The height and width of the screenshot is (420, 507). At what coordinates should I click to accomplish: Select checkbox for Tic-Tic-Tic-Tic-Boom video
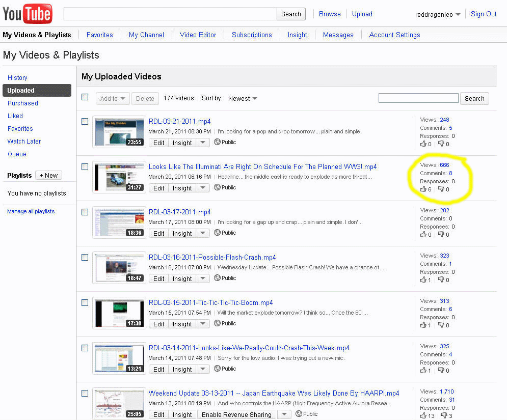[x=85, y=302]
